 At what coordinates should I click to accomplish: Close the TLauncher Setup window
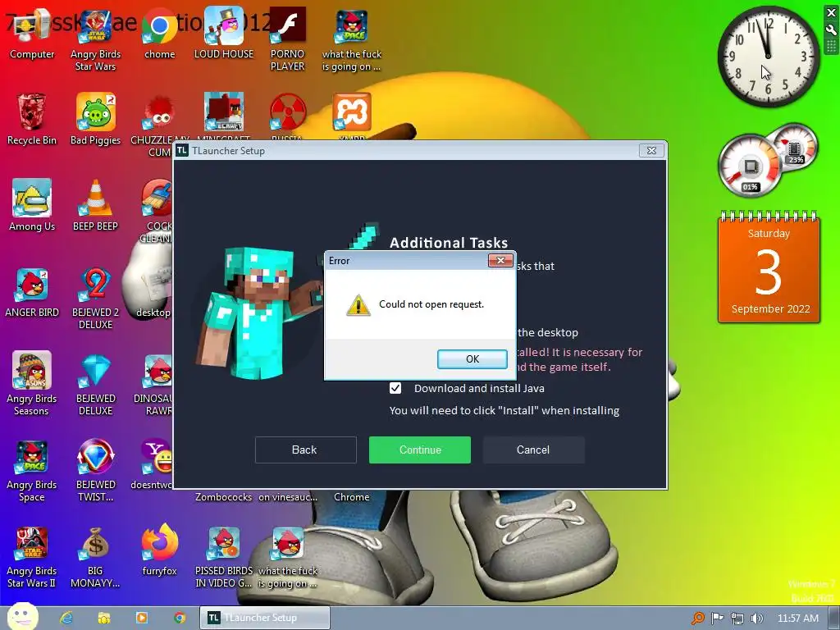pos(651,151)
